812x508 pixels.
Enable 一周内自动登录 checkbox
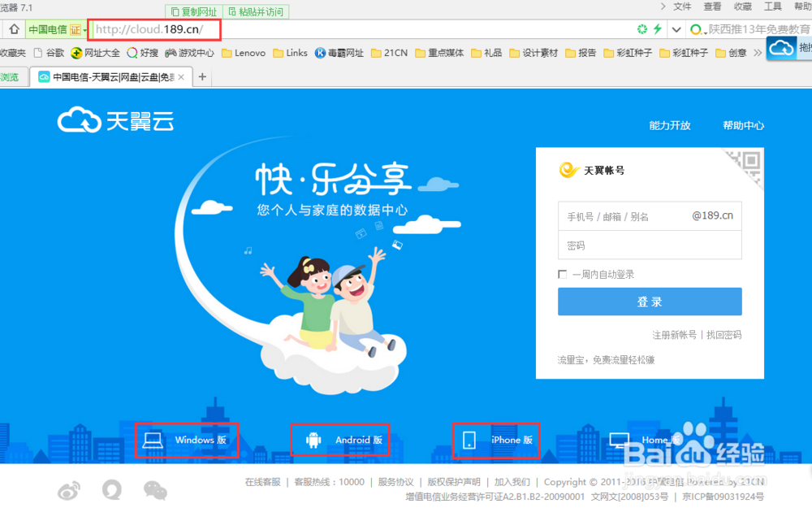(x=563, y=274)
